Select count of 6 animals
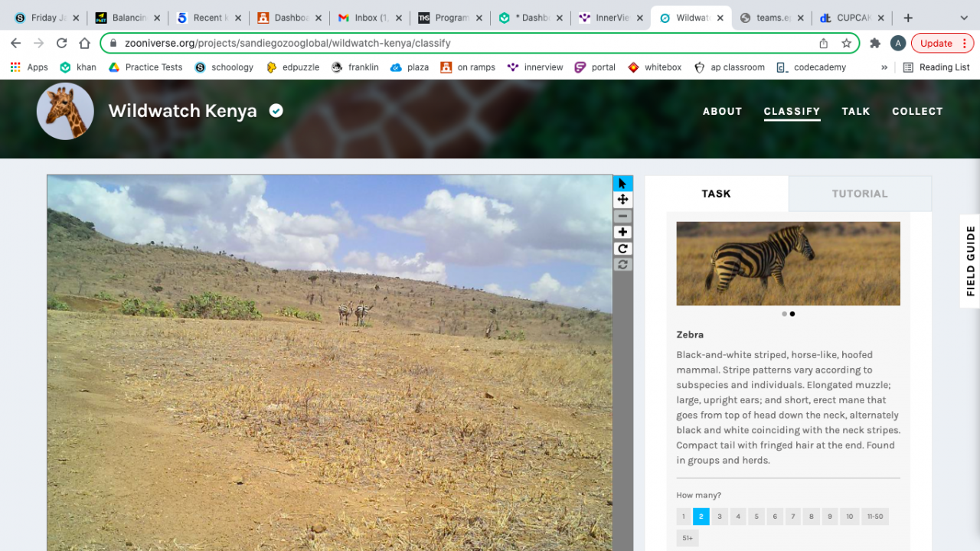 (775, 517)
